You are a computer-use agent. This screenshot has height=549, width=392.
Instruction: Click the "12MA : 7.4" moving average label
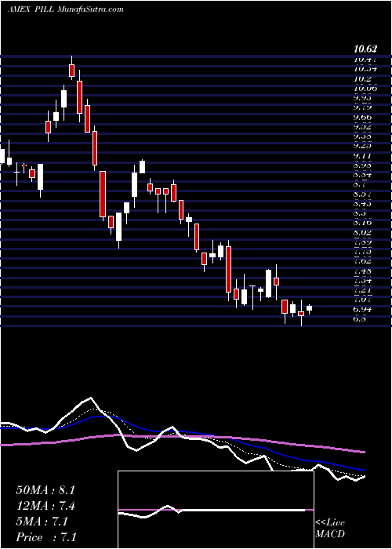tap(45, 506)
